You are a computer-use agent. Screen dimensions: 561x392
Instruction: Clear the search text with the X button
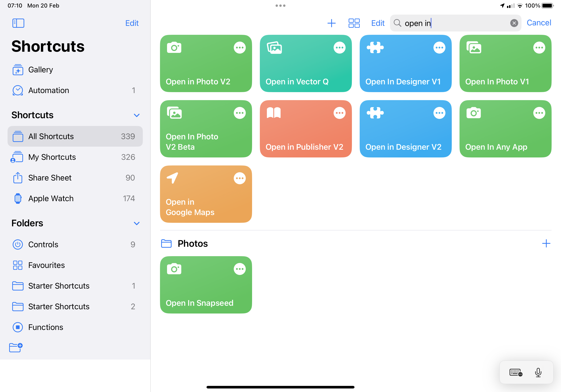pos(514,23)
